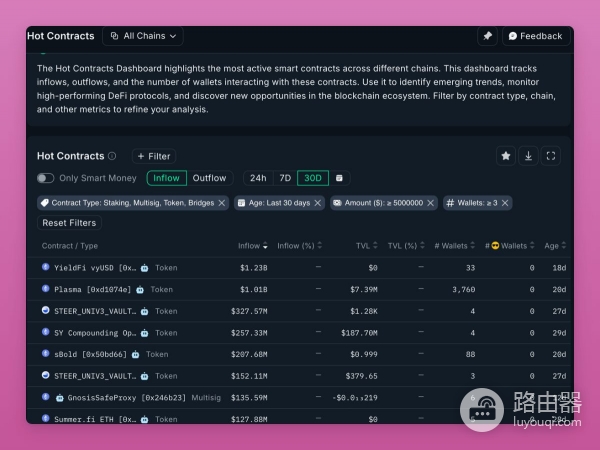
Task: Click the info icon next to Hot Contracts
Action: click(112, 156)
